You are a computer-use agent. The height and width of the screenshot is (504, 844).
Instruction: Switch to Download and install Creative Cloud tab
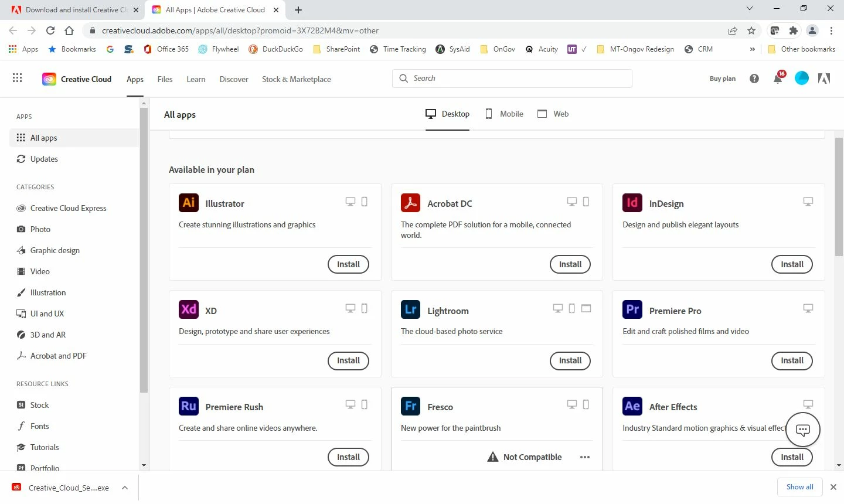pos(76,9)
